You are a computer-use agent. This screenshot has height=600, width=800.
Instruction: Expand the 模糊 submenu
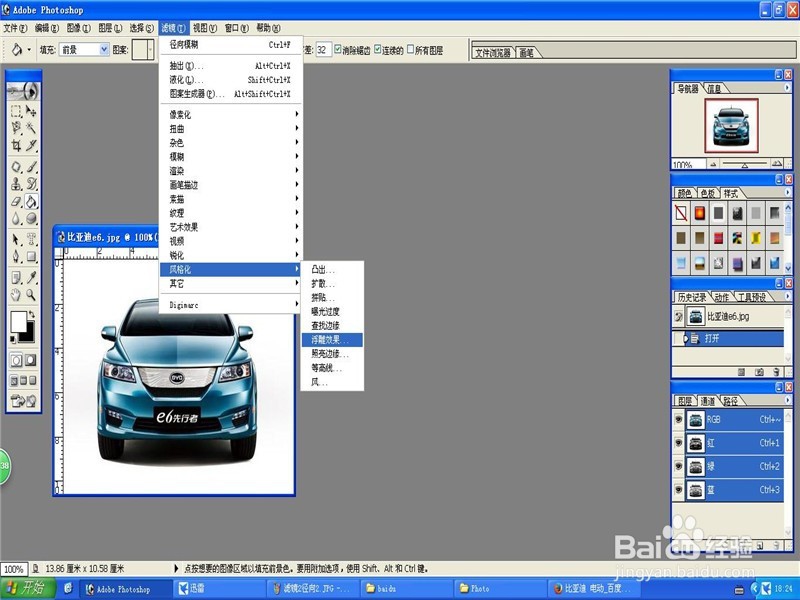(230, 157)
